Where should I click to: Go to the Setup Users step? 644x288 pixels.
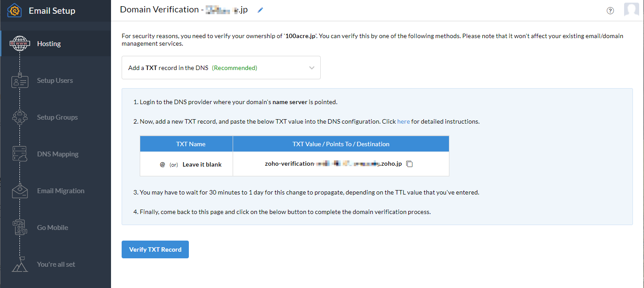[56, 80]
